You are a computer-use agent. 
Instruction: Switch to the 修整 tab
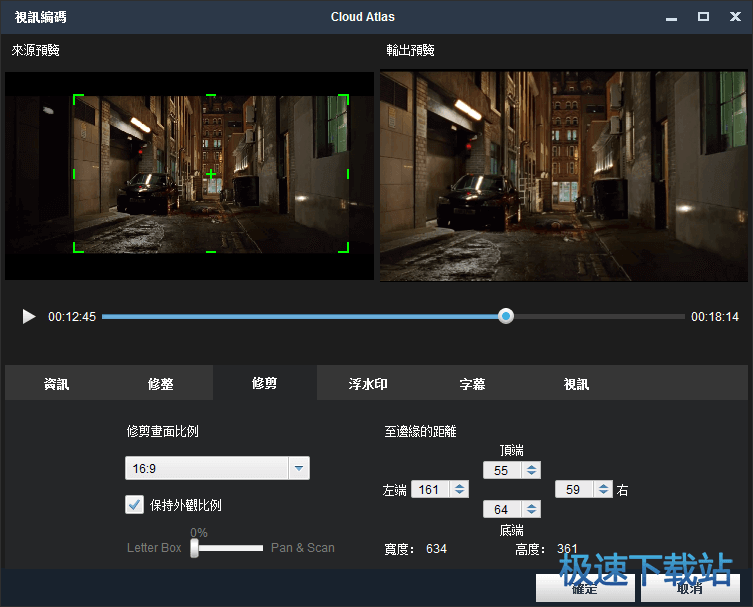pyautogui.click(x=160, y=384)
